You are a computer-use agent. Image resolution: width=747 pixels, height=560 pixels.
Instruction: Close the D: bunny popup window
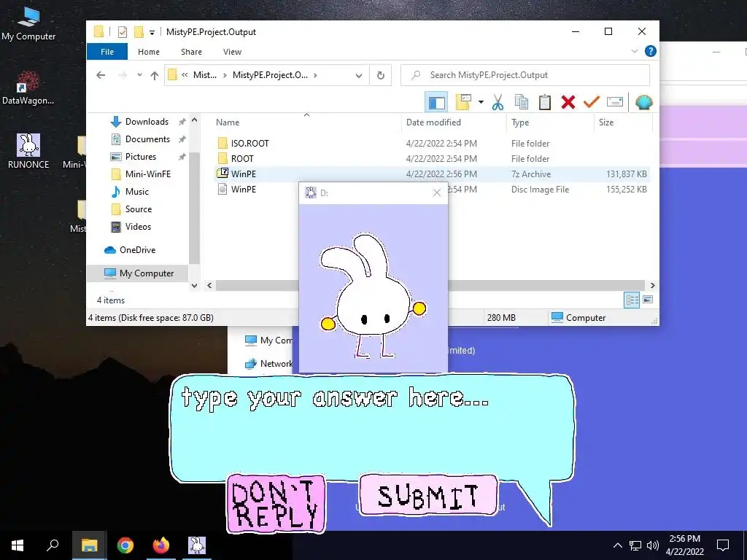point(437,192)
